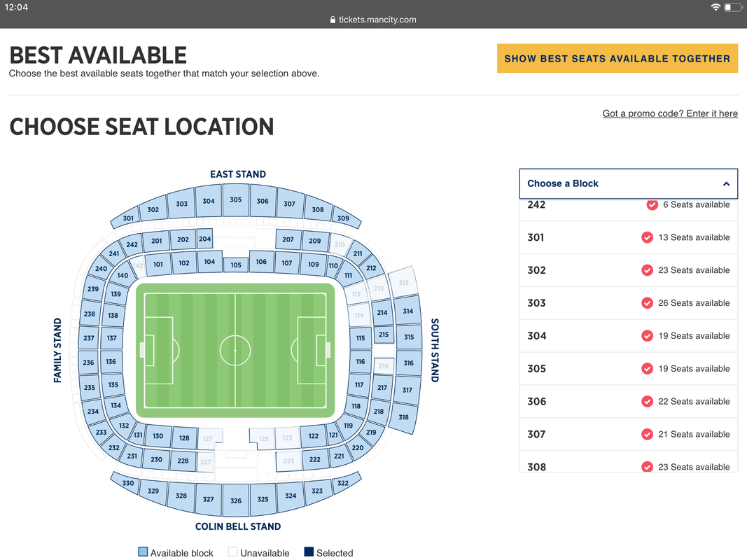
Task: Click the Available block legend swatch
Action: (143, 552)
